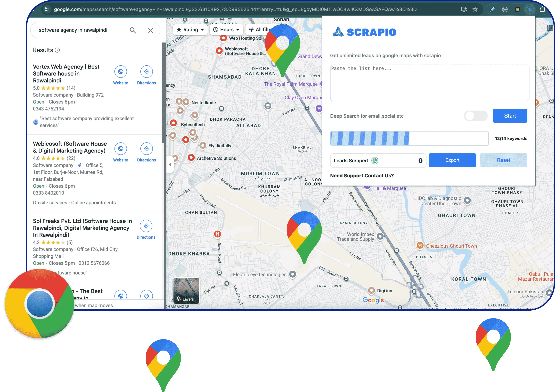Collapse the side panel arrow
The image size is (555, 392).
[x=170, y=165]
